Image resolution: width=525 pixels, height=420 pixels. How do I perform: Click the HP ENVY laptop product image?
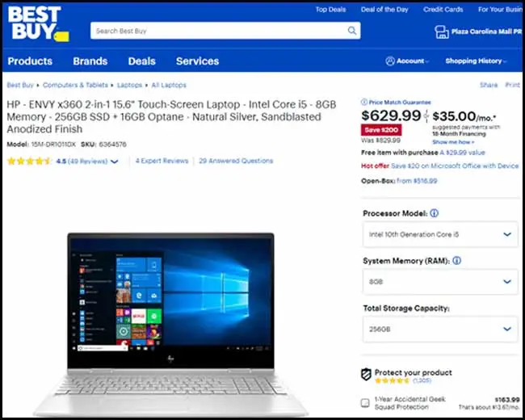[x=170, y=323]
